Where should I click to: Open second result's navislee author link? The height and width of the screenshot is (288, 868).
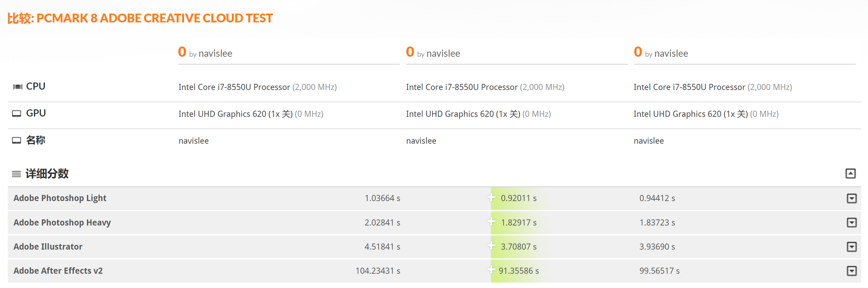coord(443,54)
